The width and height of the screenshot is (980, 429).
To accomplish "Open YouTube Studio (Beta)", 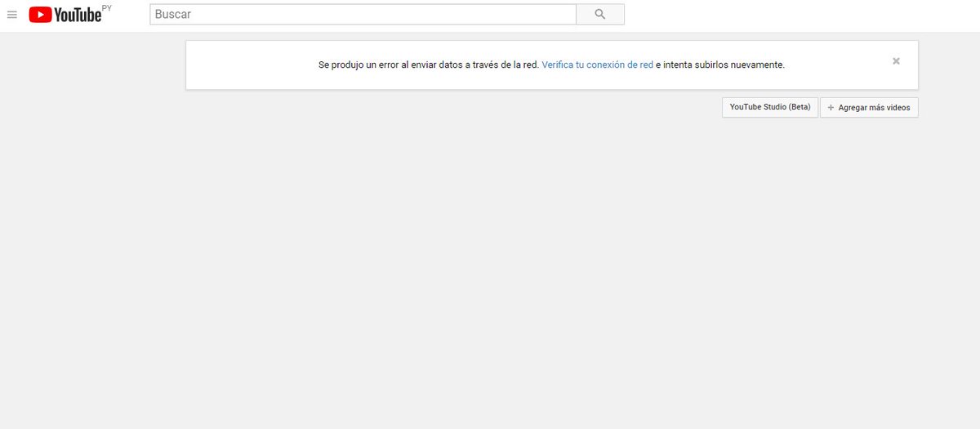I will pos(770,107).
